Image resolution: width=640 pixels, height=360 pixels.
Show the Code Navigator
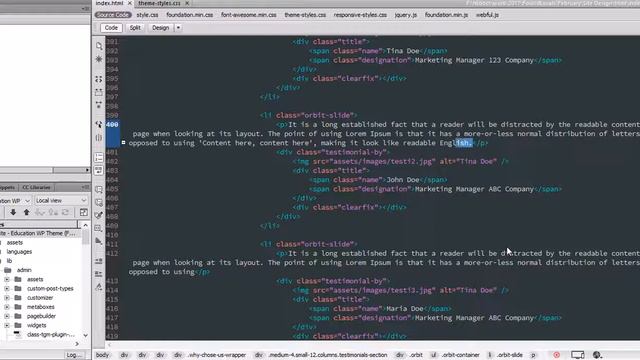(x=99, y=59)
